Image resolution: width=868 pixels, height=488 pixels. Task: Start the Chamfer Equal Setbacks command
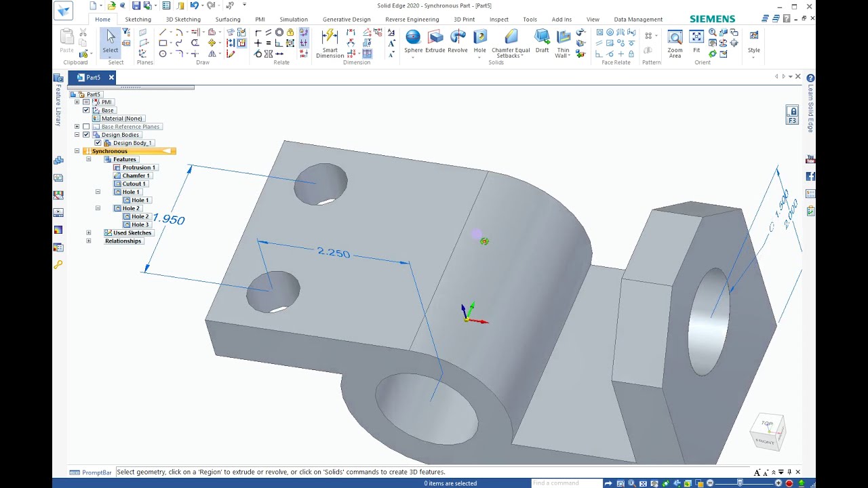click(511, 43)
